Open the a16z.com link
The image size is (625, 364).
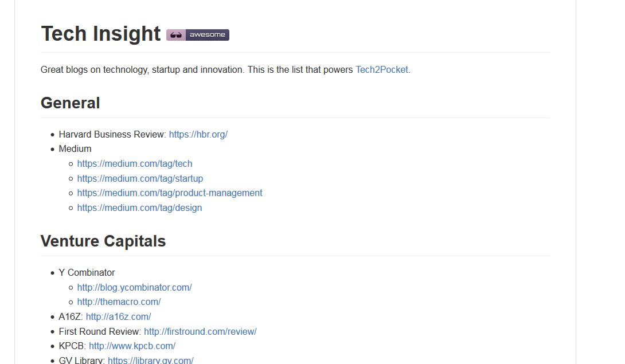pyautogui.click(x=118, y=316)
